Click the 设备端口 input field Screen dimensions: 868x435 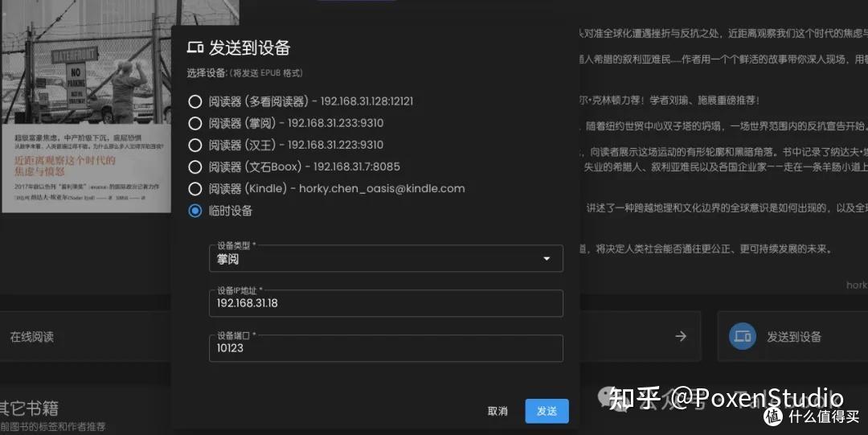click(386, 348)
